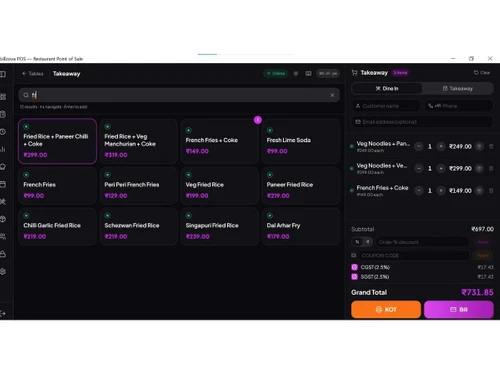The height and width of the screenshot is (375, 500).
Task: Toggle the Online status pill
Action: 276,73
